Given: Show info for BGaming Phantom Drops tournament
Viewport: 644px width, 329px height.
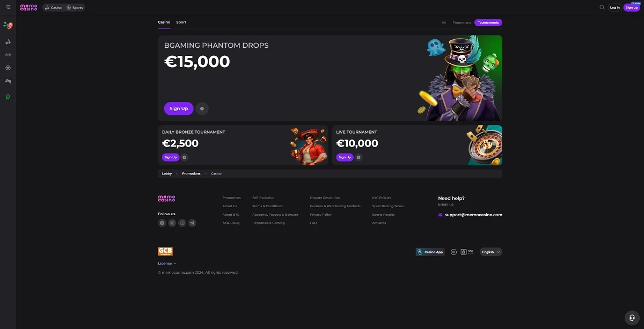Looking at the screenshot, I should [x=202, y=108].
